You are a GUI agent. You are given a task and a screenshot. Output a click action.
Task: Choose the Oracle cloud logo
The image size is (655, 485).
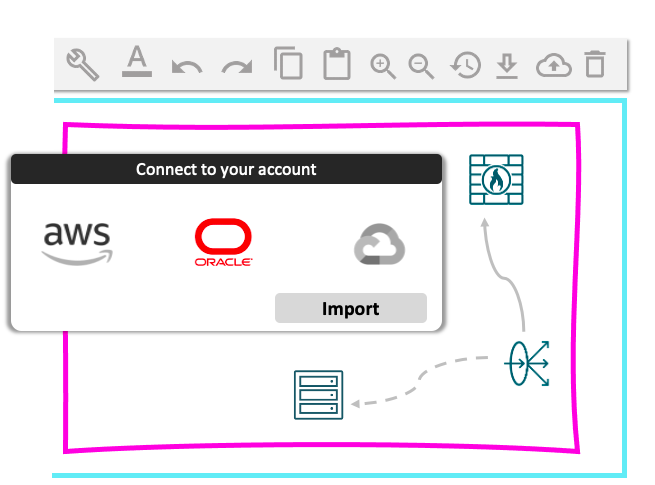pyautogui.click(x=223, y=242)
